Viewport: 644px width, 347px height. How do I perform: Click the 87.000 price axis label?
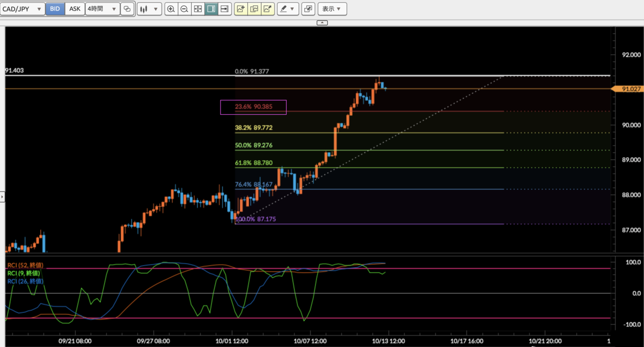(x=631, y=230)
